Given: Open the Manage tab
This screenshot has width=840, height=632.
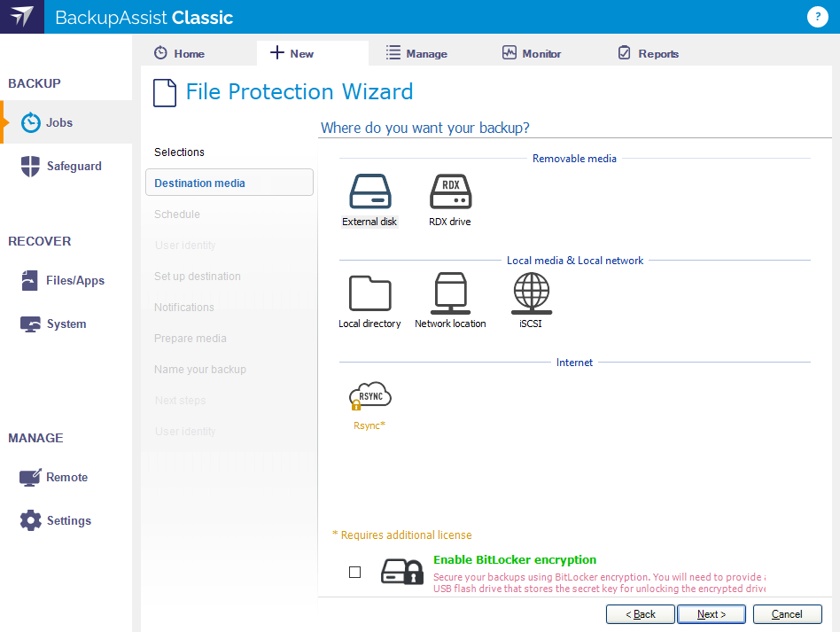Looking at the screenshot, I should coord(416,53).
